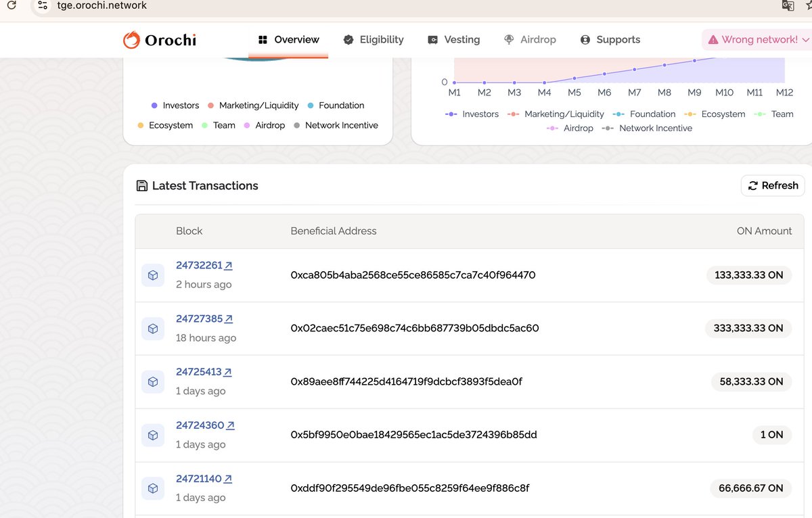
Task: Toggle Airdrop in pie chart legend
Action: [x=265, y=125]
